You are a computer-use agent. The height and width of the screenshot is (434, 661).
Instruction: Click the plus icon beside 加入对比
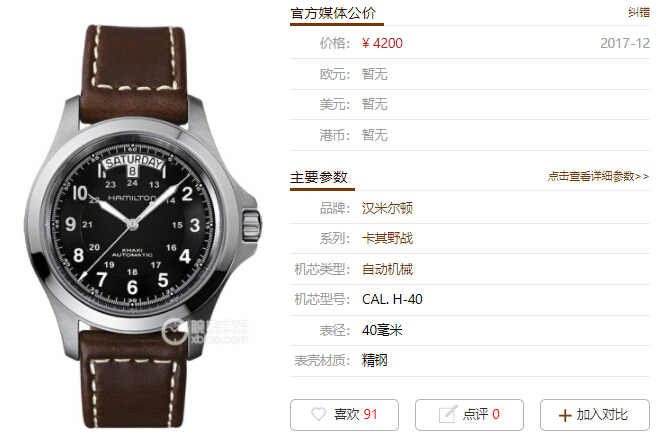coord(564,415)
